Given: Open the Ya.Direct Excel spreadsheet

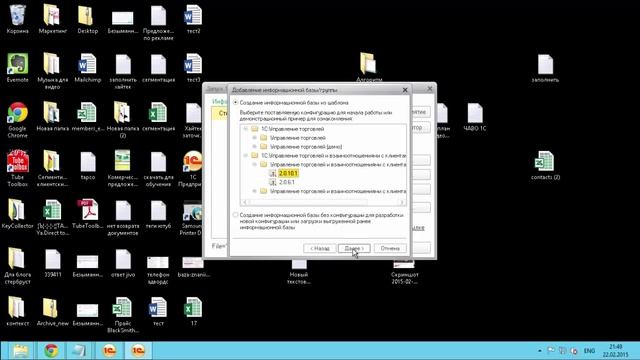Looking at the screenshot, I should tap(52, 217).
